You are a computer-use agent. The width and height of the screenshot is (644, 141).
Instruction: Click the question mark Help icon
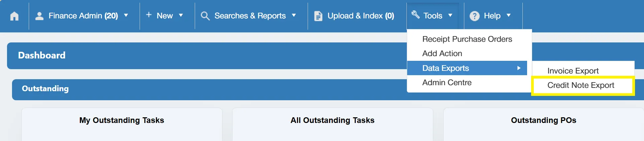475,16
